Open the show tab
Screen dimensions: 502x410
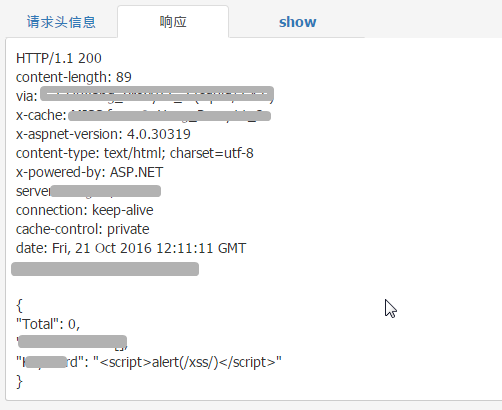point(297,22)
